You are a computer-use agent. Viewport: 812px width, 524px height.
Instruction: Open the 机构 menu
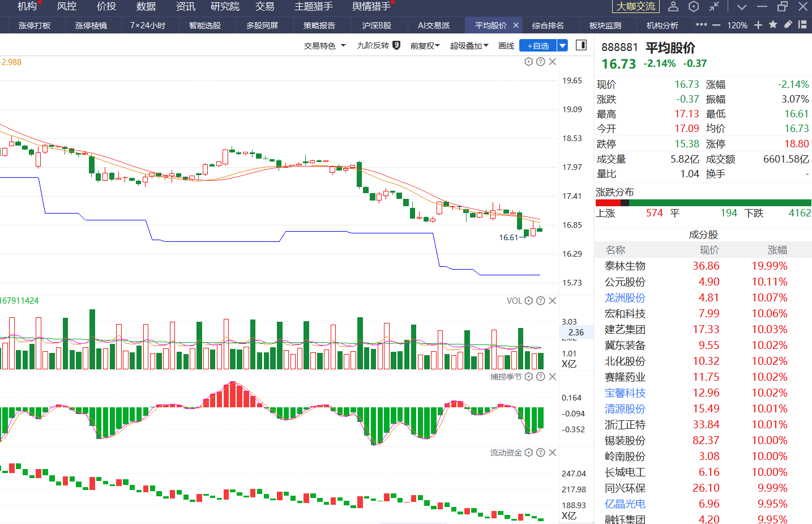pos(27,6)
